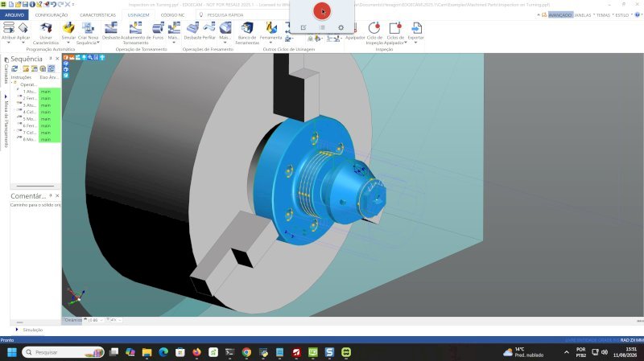Click Ciclos de Apalpador icon

(x=395, y=28)
